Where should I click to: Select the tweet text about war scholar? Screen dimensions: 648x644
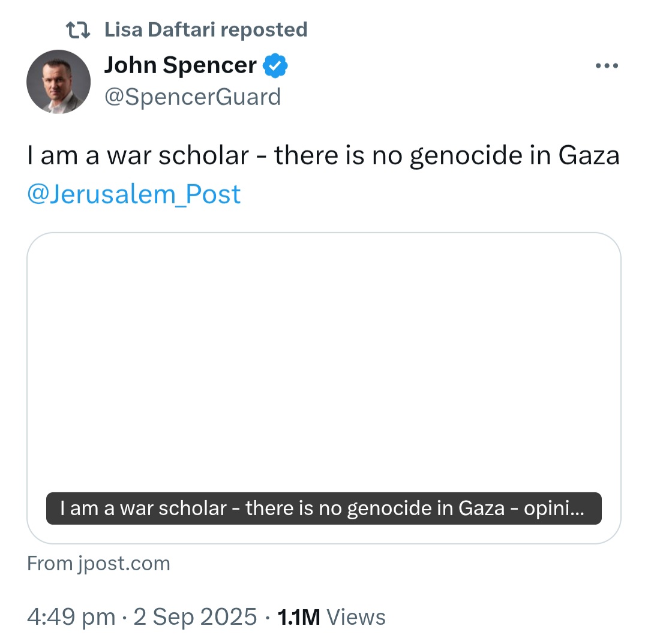coord(323,156)
